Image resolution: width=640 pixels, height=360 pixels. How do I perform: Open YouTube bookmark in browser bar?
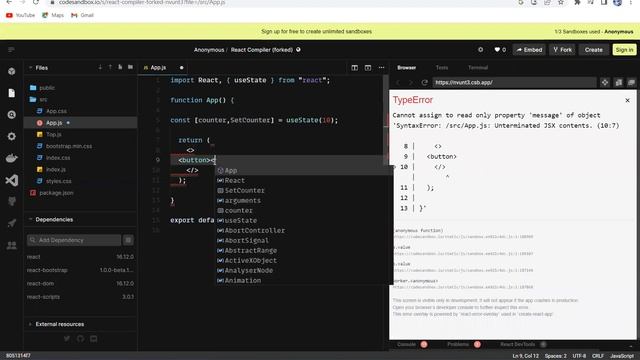[x=20, y=15]
